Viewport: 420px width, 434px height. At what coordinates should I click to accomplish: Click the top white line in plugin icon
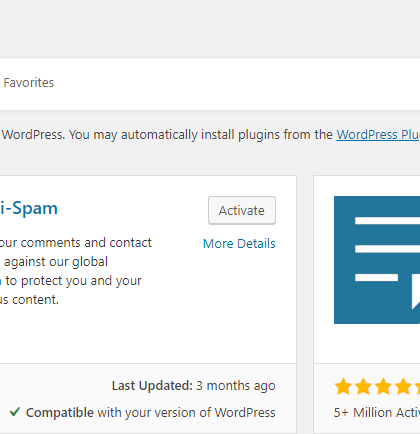tap(387, 220)
